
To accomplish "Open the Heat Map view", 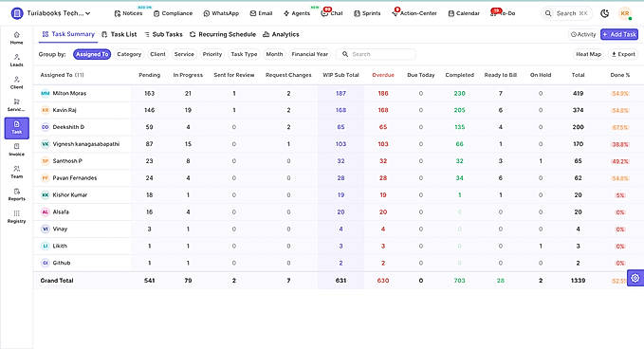I will pyautogui.click(x=589, y=54).
